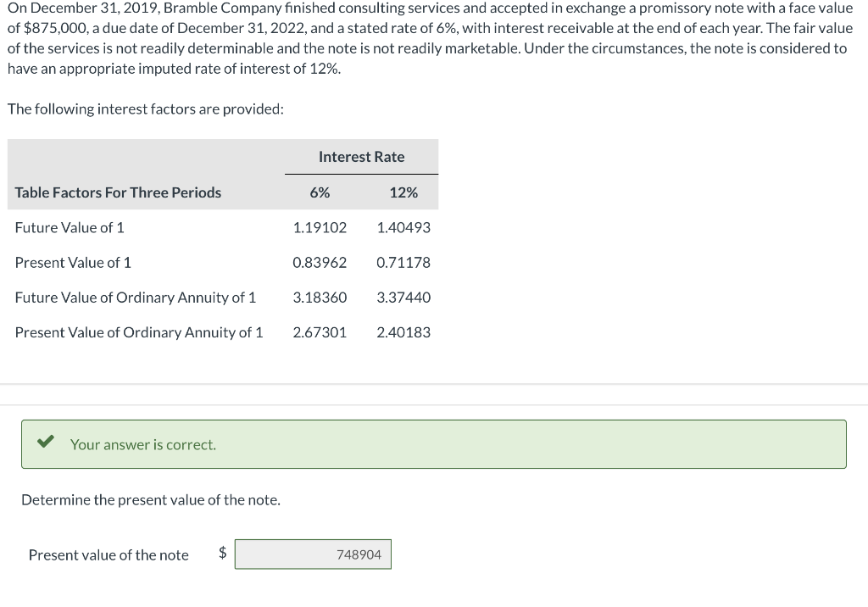Select the 6% column heading
This screenshot has height=607, width=868.
(320, 192)
